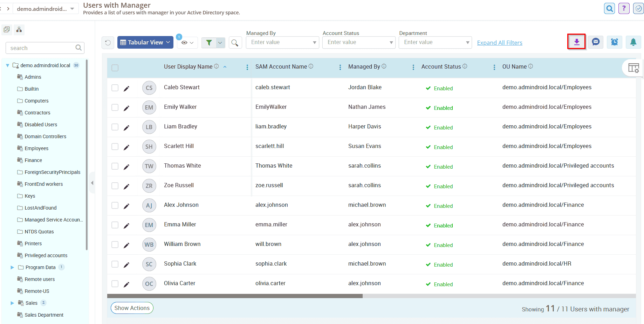
Task: Check Olivia Carter's row checkbox
Action: pos(115,283)
